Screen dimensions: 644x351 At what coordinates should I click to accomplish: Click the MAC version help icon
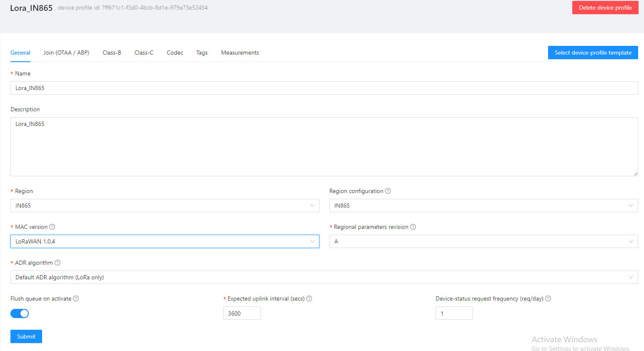click(52, 227)
